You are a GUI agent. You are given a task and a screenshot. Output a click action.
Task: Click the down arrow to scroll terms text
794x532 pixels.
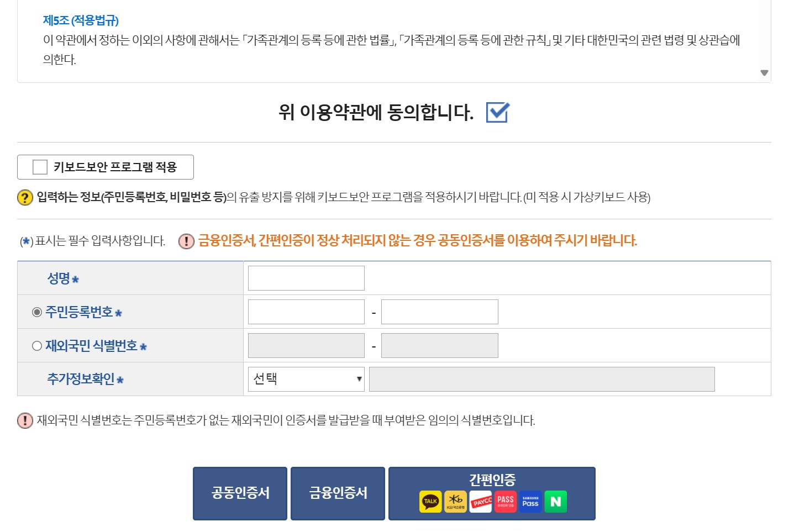coord(765,72)
